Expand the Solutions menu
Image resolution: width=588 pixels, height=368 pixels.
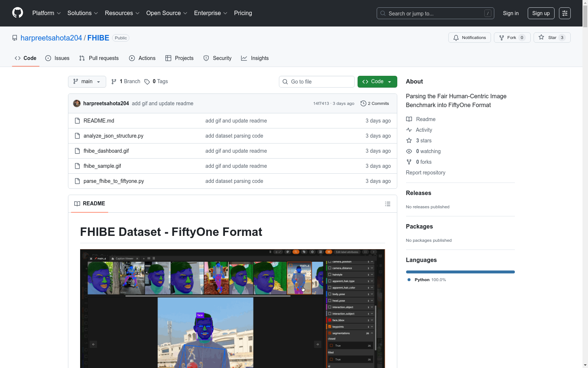pos(83,13)
